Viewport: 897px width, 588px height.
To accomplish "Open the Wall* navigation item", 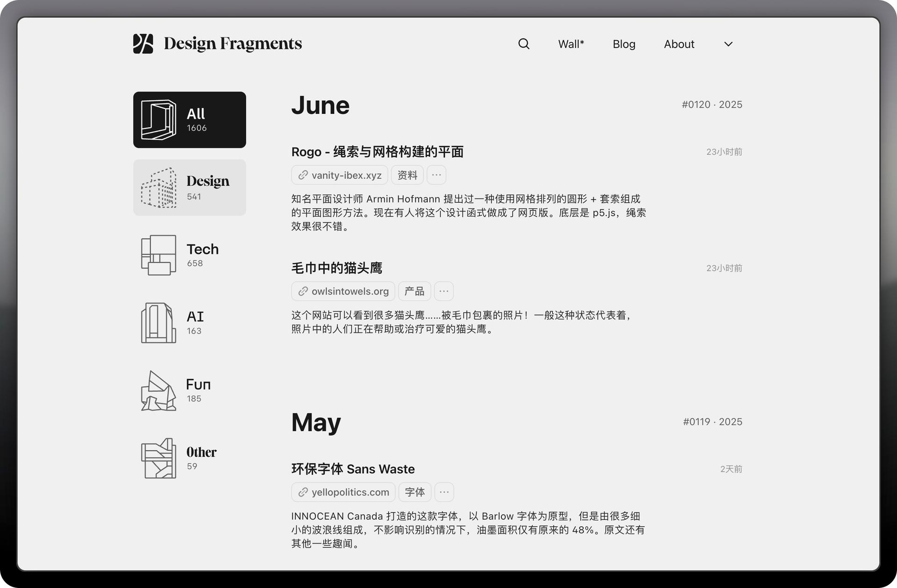I will click(571, 44).
